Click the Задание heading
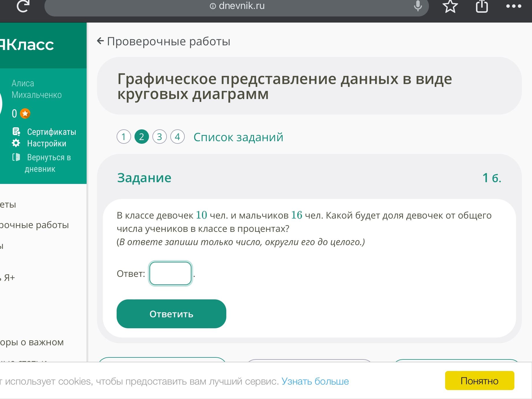This screenshot has height=399, width=532. (144, 178)
